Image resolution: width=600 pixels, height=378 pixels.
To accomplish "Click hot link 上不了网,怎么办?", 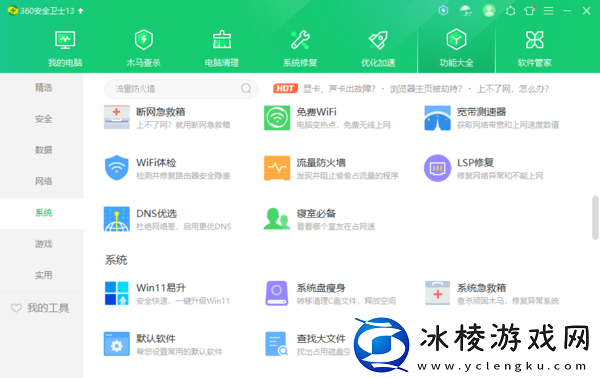I will pos(513,89).
